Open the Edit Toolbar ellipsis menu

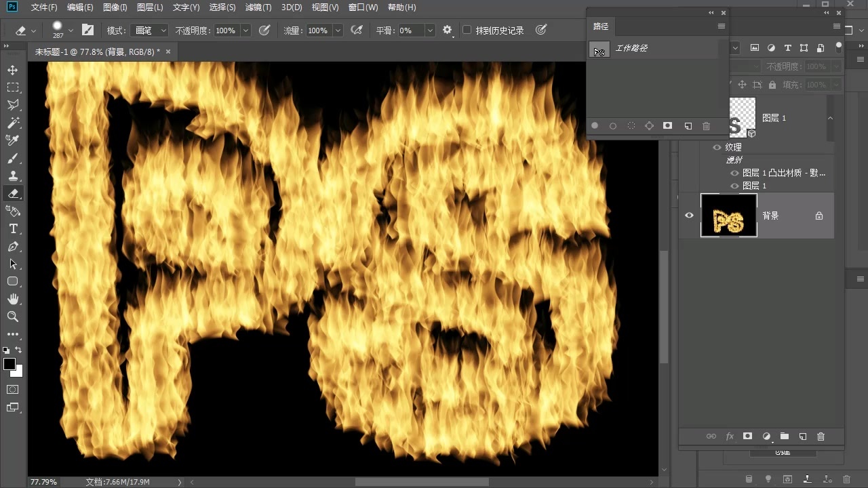coord(13,334)
